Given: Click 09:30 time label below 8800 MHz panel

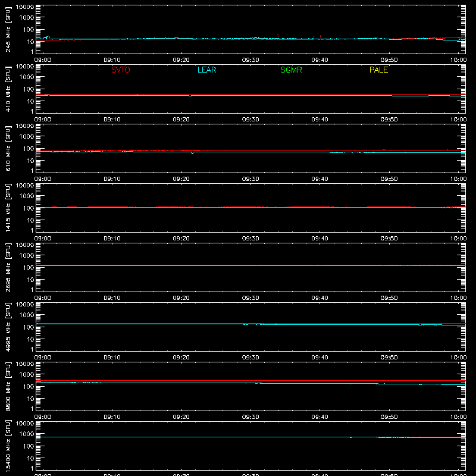Looking at the screenshot, I should pos(250,417).
